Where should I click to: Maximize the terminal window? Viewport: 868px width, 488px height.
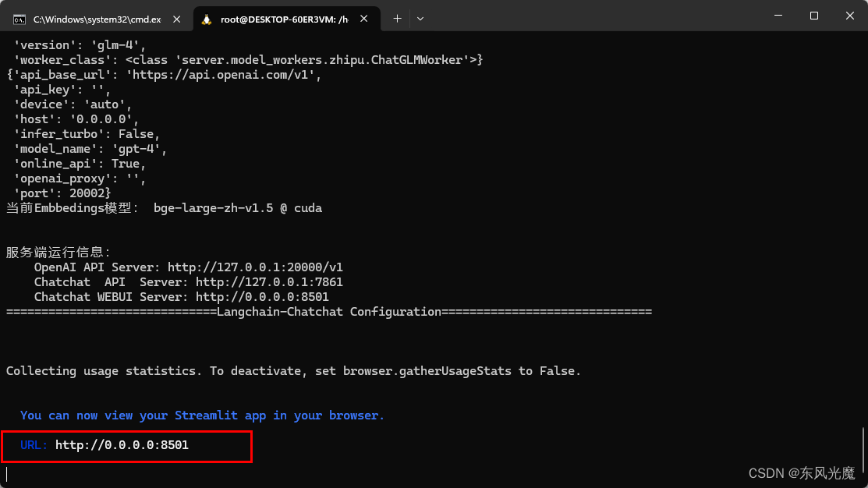813,16
